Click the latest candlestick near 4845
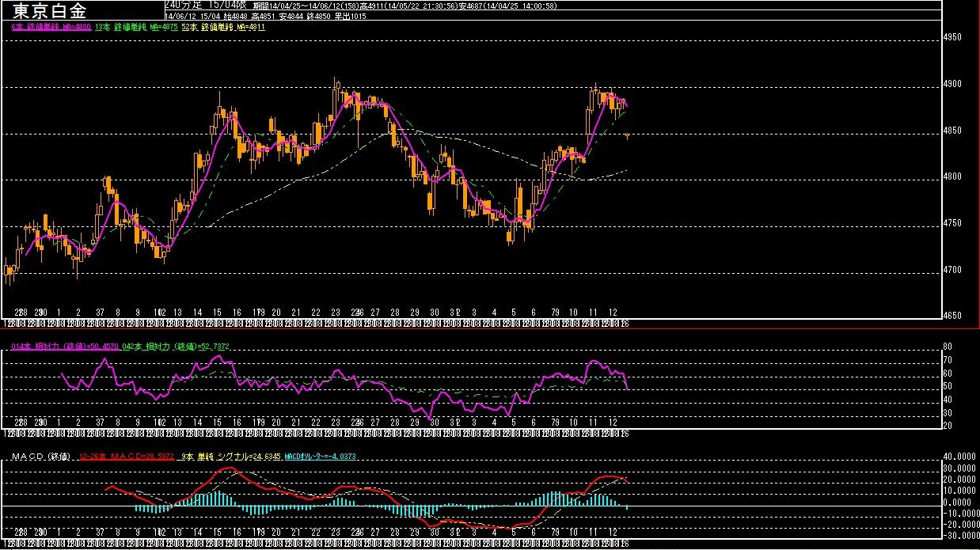980x550 pixels. point(628,136)
